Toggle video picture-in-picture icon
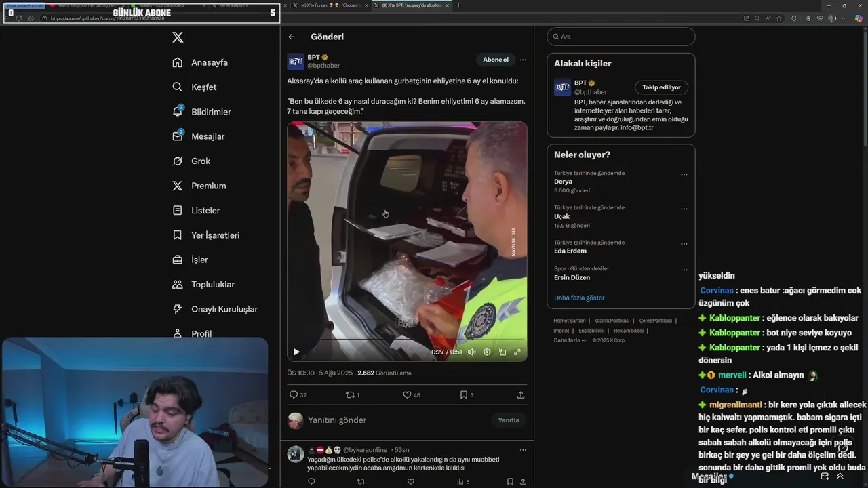 click(x=502, y=352)
